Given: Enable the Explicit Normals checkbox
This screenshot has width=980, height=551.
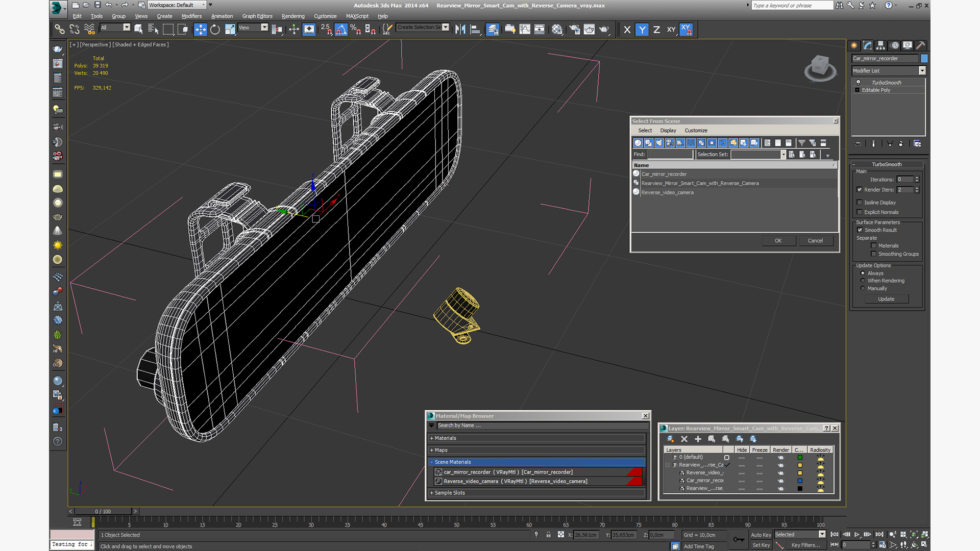Looking at the screenshot, I should (x=860, y=212).
